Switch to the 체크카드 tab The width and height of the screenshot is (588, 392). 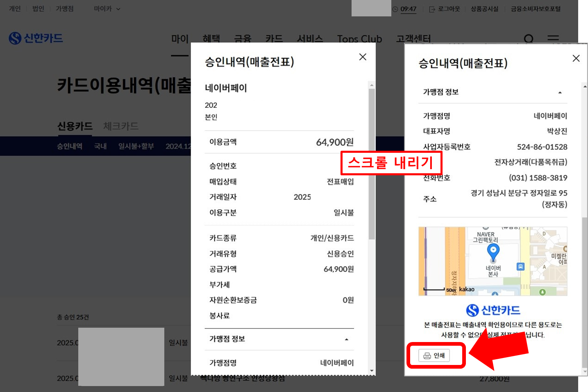tap(120, 126)
